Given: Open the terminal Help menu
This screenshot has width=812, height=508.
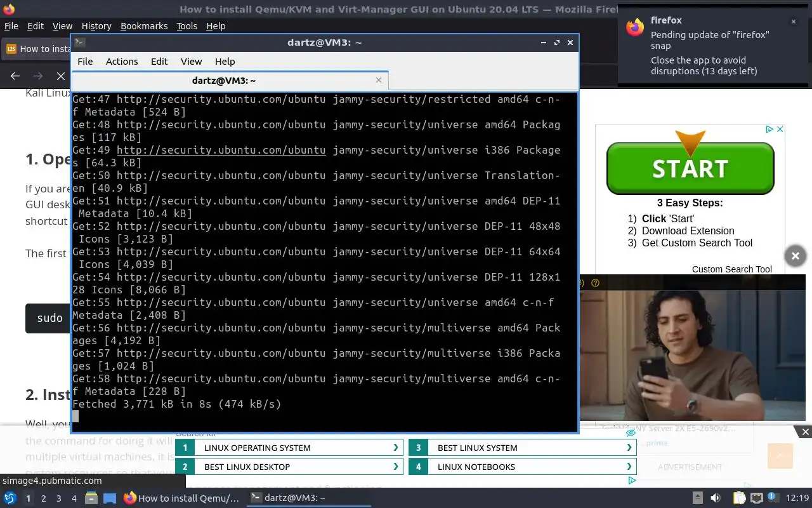Looking at the screenshot, I should [225, 62].
